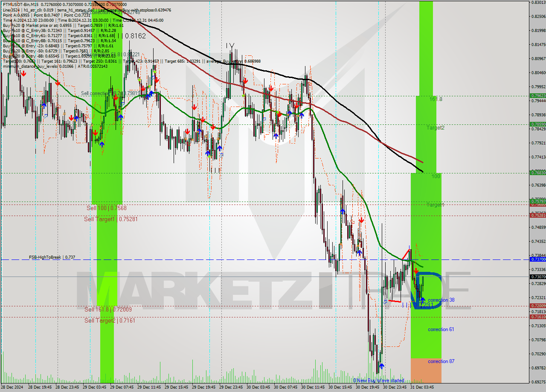Screen dimensions: 546x392
Task: Click the '30 Dec 15:45' time axis label
Action: pos(340,388)
